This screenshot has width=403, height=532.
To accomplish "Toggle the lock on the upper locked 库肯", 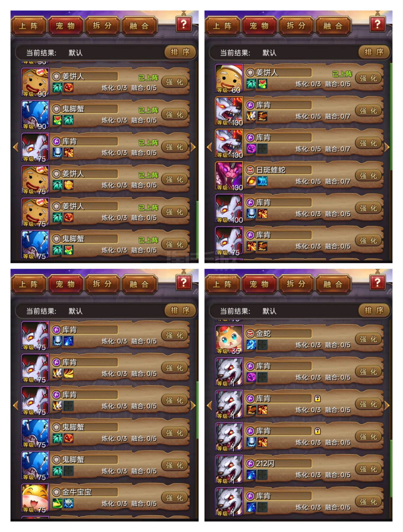I will [317, 398].
